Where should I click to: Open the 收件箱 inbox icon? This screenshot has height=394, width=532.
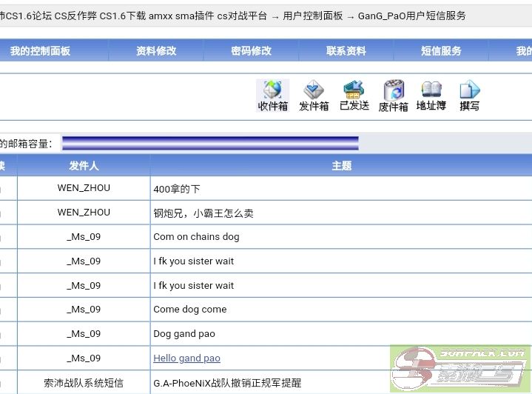[272, 96]
